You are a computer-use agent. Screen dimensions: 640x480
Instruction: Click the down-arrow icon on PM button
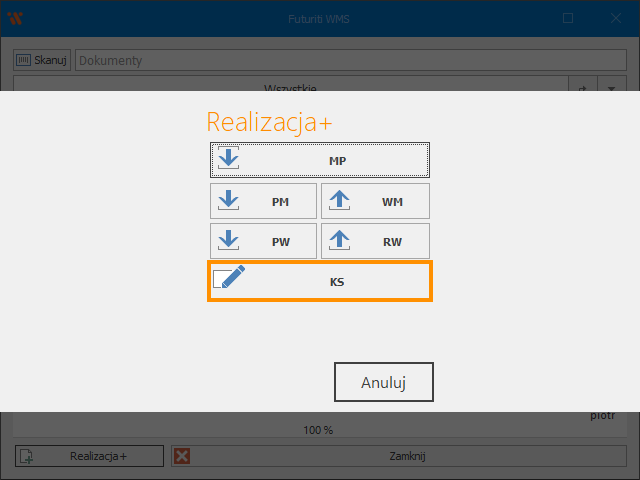[229, 200]
